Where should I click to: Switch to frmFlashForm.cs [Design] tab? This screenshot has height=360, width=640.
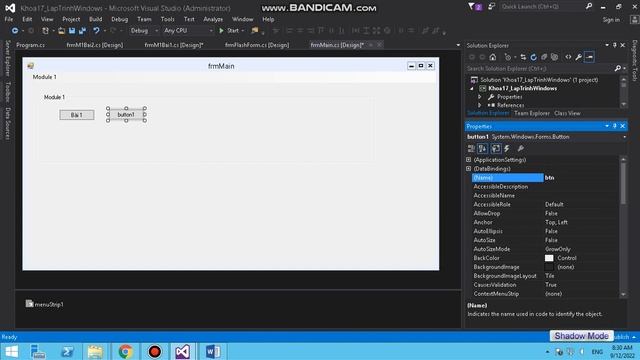coord(257,45)
